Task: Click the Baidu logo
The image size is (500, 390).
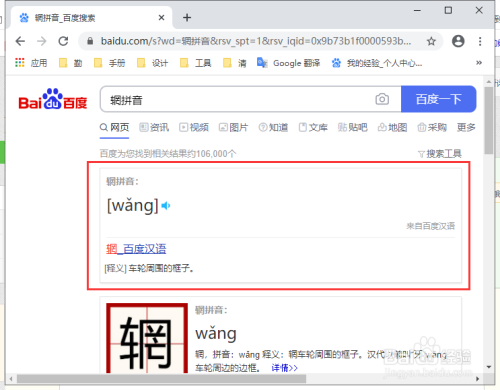Action: coord(53,99)
